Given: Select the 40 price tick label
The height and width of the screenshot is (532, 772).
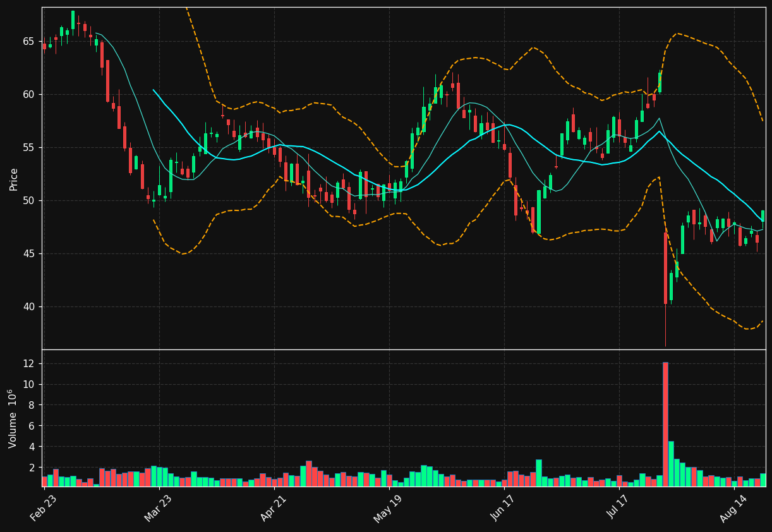Looking at the screenshot, I should [x=28, y=307].
